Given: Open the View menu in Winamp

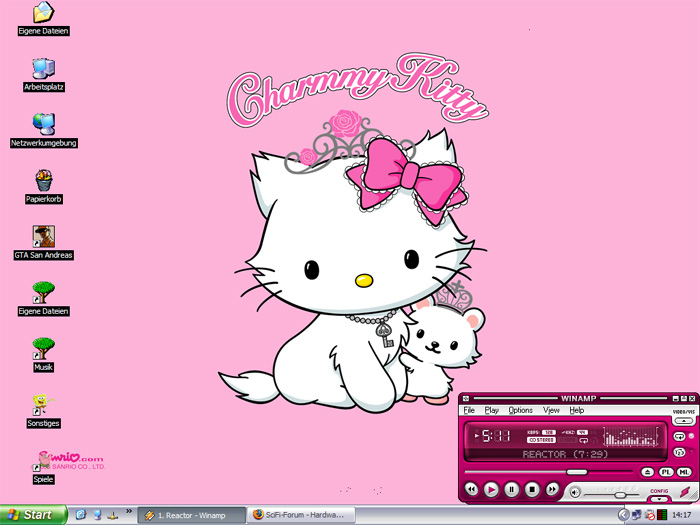Looking at the screenshot, I should 551,410.
